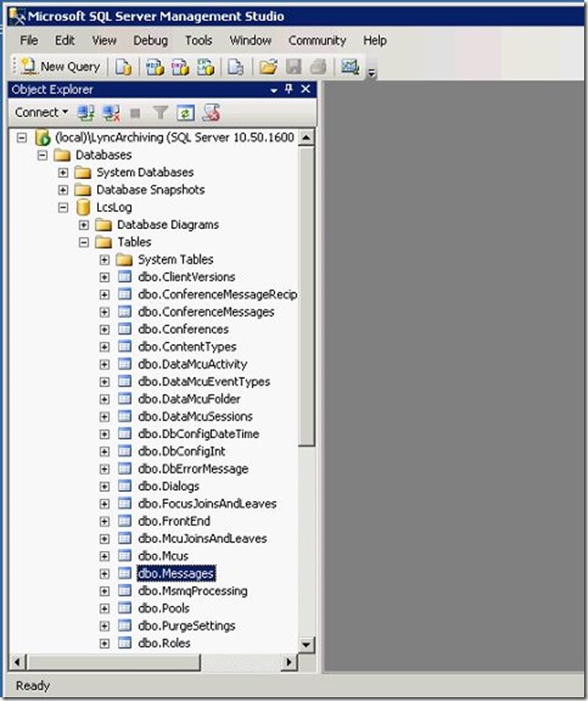The height and width of the screenshot is (701, 588).
Task: Collapse the Databases folder node
Action: pyautogui.click(x=42, y=155)
